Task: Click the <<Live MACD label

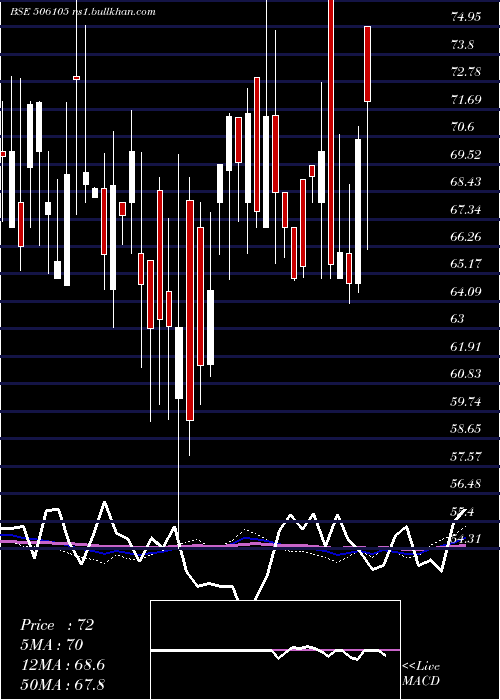Action: pyautogui.click(x=421, y=673)
